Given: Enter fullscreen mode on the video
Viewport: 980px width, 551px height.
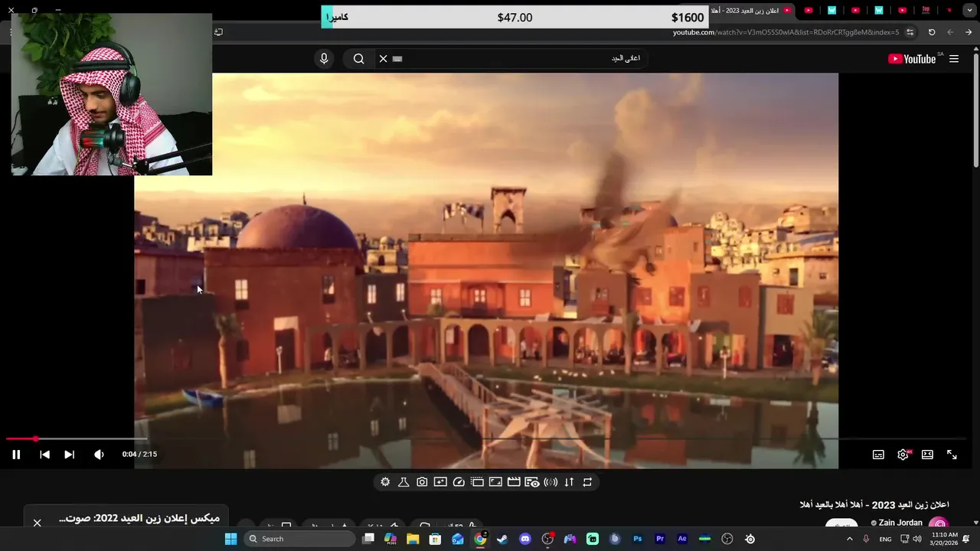Looking at the screenshot, I should click(952, 455).
